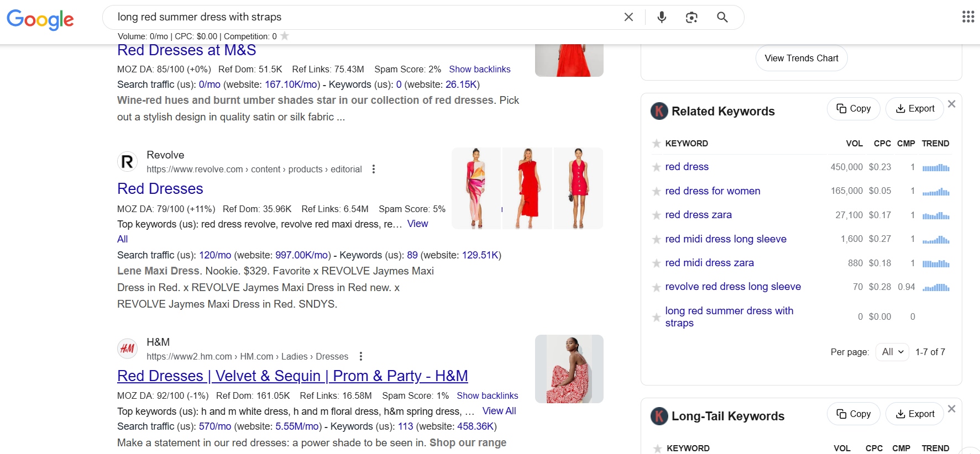Star the "red midi dress long sleeve" keyword

pyautogui.click(x=656, y=239)
